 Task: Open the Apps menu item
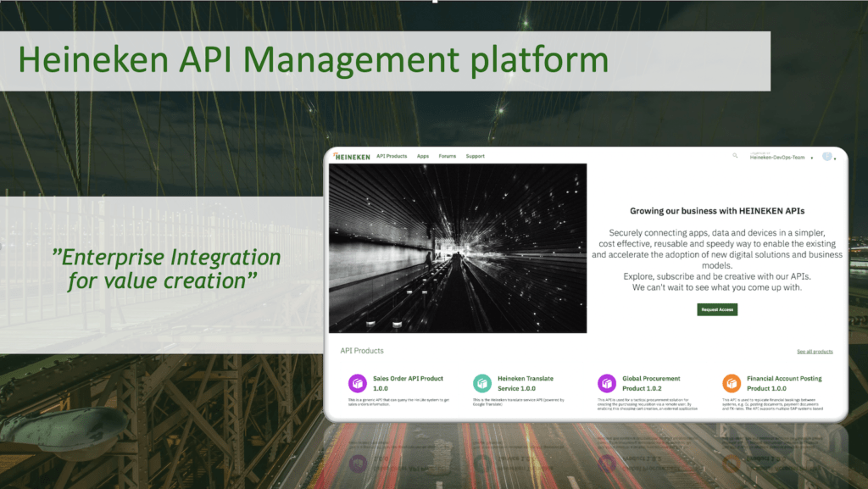coord(423,156)
